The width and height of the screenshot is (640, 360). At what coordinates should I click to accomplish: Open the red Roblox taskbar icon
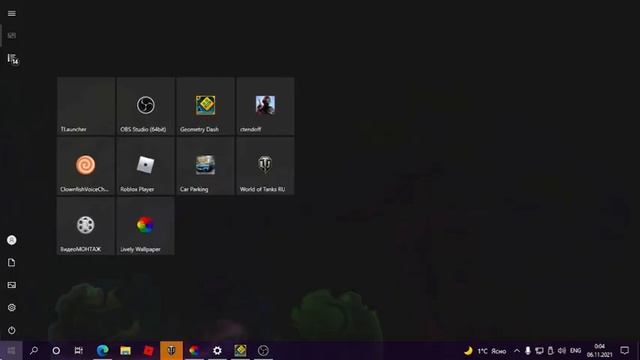149,350
